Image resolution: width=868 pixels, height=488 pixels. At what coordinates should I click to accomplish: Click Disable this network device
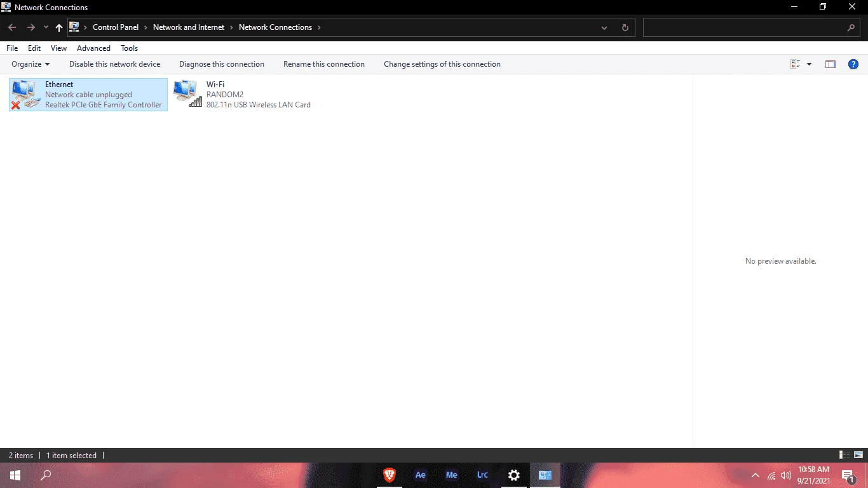point(114,64)
